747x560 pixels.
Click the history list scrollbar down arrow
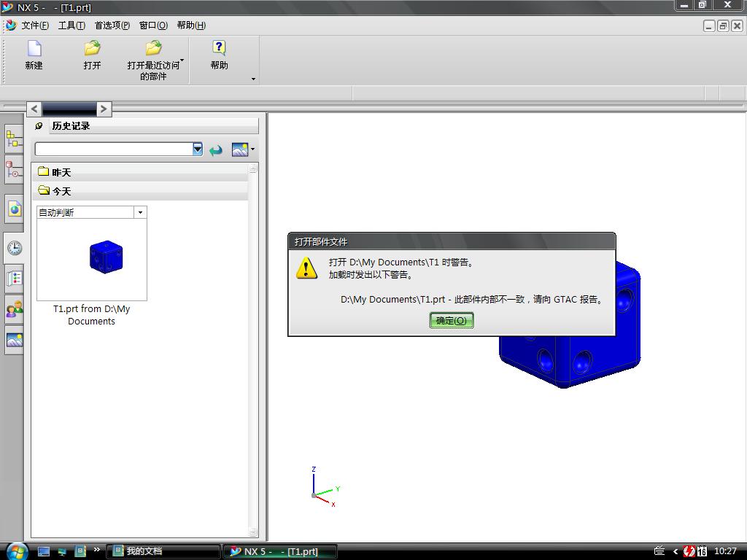[x=253, y=532]
